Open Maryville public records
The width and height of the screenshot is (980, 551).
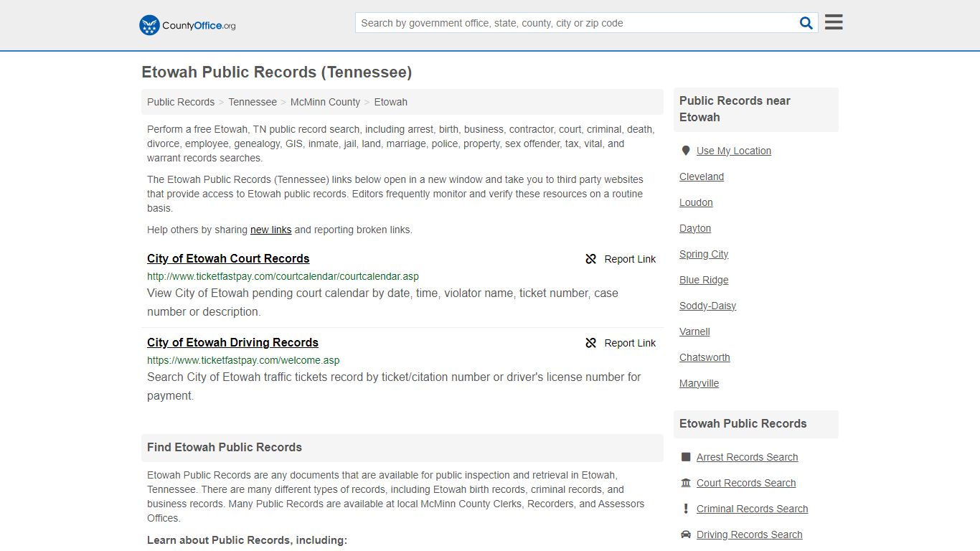[699, 383]
